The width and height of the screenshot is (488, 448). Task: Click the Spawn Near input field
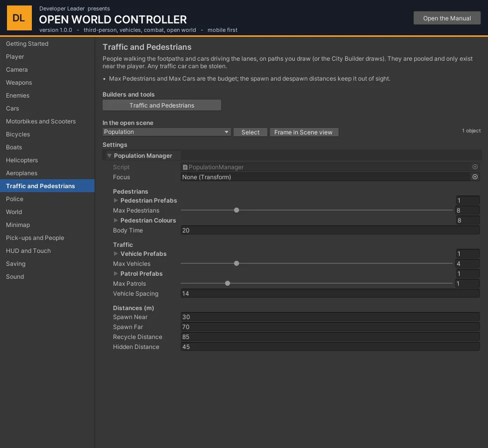click(330, 317)
